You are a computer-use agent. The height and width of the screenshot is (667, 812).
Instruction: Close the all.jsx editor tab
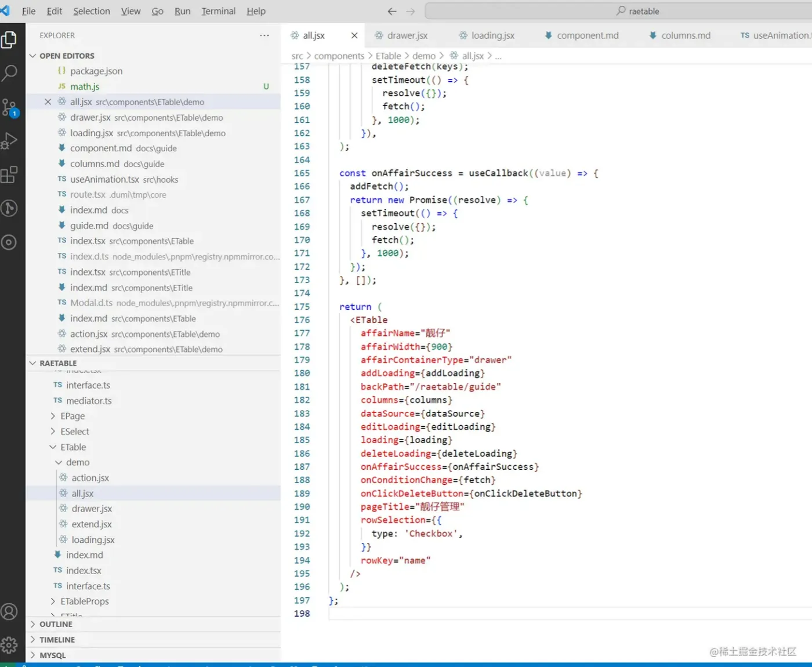[354, 35]
